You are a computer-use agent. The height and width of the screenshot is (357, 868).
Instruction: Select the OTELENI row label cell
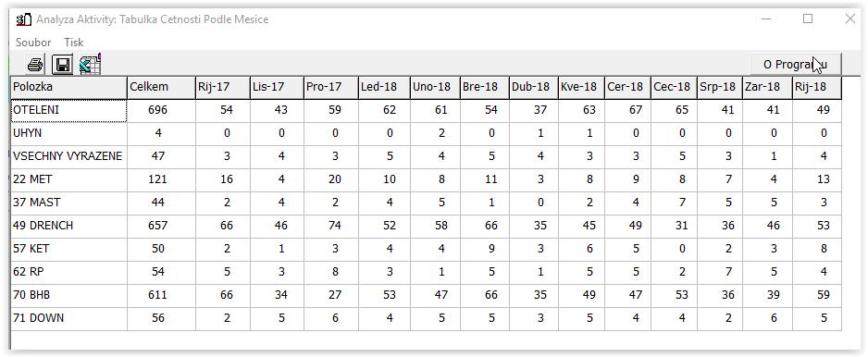[69, 111]
